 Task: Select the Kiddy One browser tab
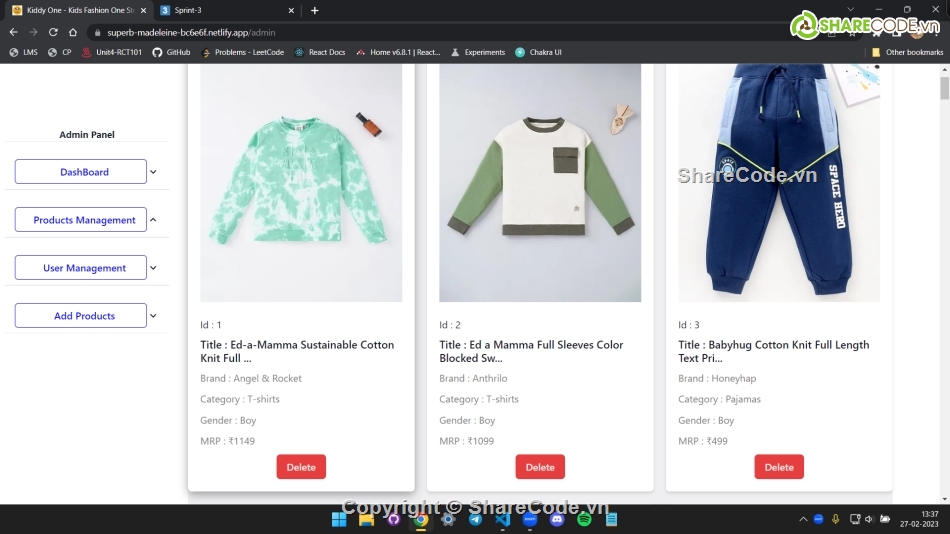75,10
